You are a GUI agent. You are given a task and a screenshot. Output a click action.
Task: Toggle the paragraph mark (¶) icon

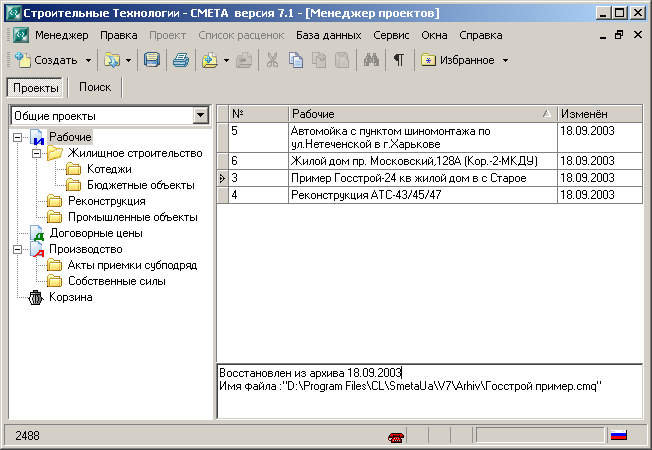399,60
